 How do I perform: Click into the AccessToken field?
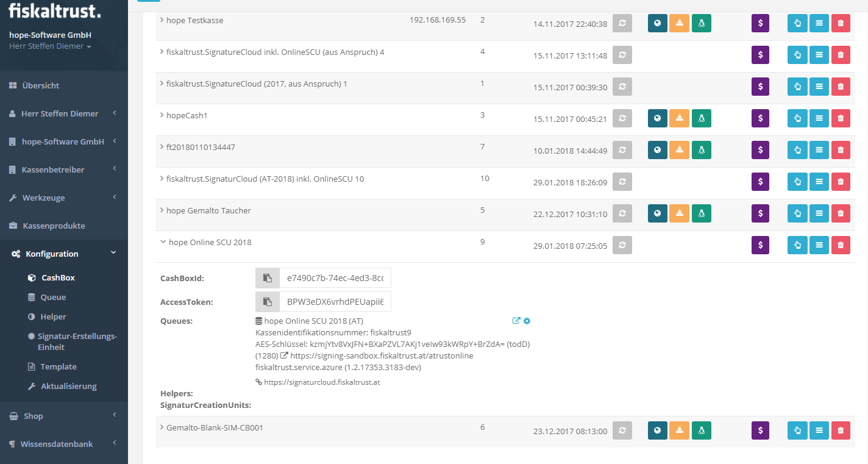(335, 302)
